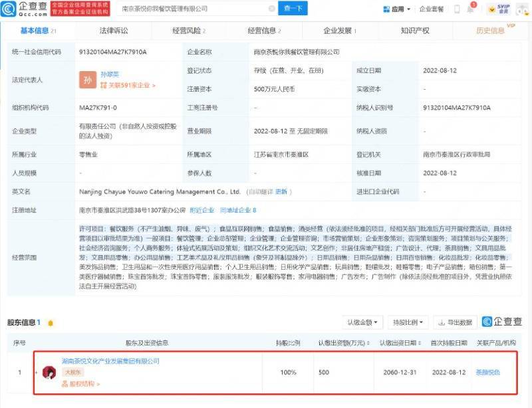The width and height of the screenshot is (532, 408).
Task: Switch to the 经营信息 tab
Action: [264, 31]
